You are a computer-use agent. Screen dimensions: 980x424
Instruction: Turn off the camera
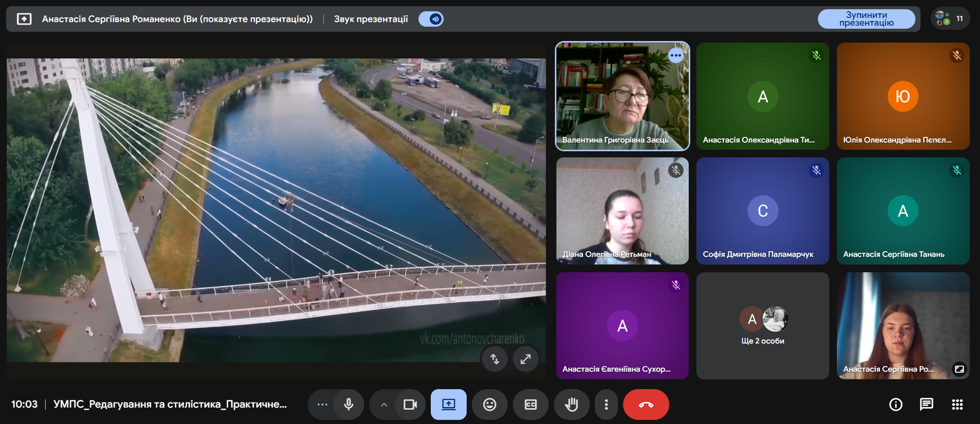point(410,405)
